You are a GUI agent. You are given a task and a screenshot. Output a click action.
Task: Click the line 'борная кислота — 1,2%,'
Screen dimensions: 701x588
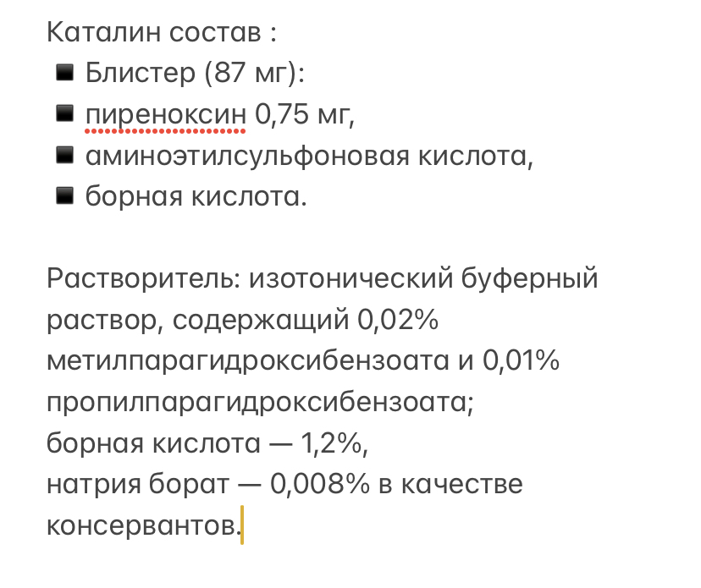pyautogui.click(x=207, y=443)
